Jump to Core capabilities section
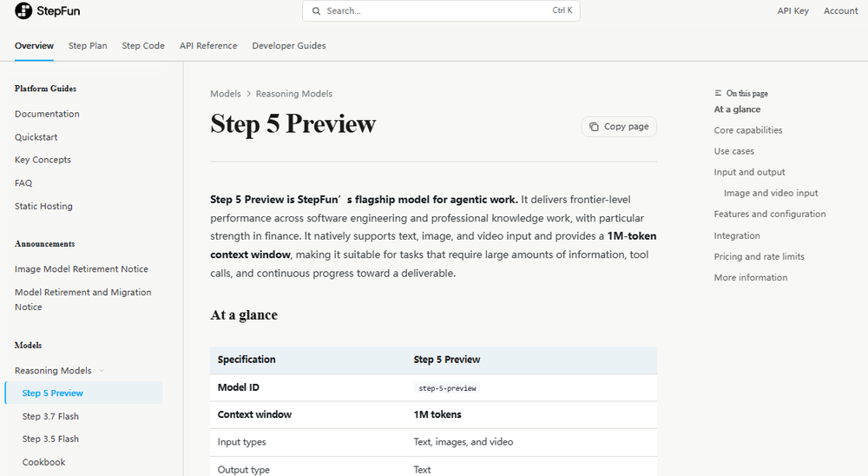Viewport: 868px width, 476px height. pos(748,130)
